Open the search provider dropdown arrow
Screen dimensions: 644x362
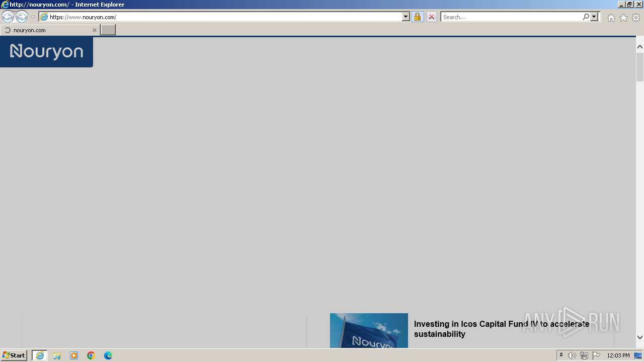tap(594, 17)
